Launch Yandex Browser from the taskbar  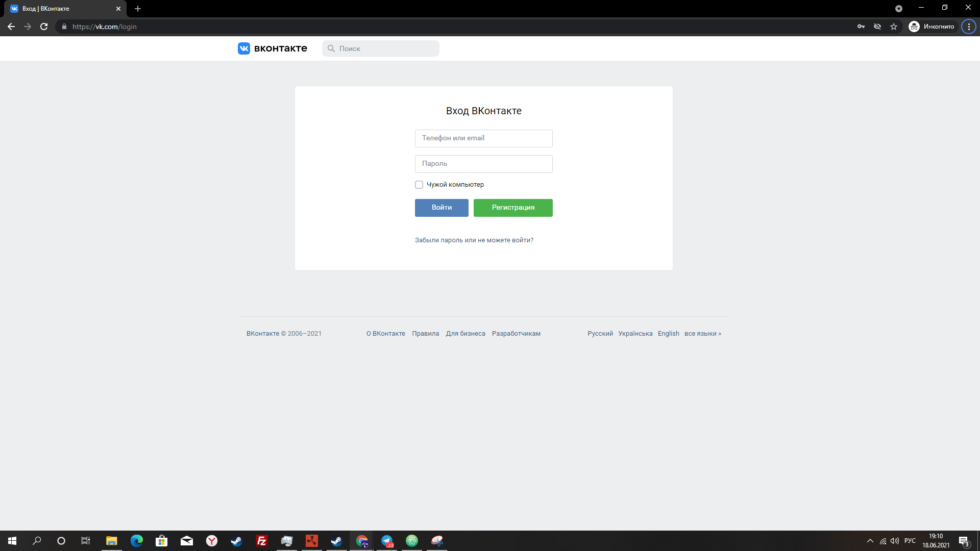[x=211, y=541]
